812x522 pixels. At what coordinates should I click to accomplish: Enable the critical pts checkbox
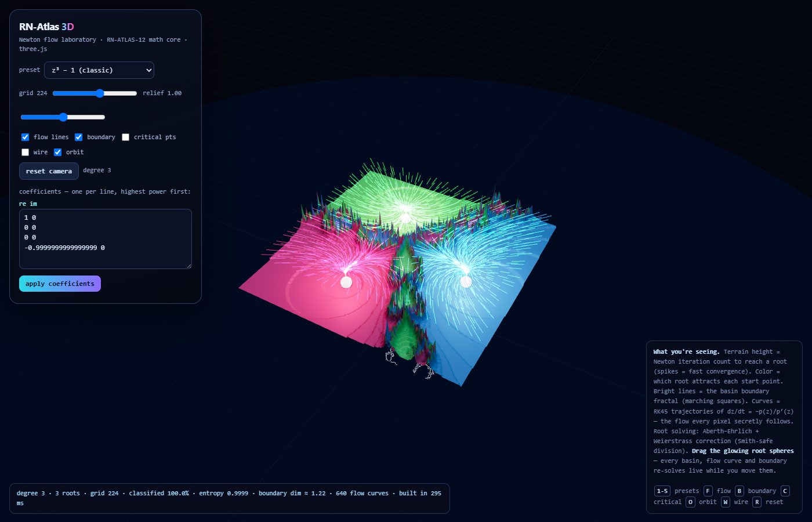point(125,137)
